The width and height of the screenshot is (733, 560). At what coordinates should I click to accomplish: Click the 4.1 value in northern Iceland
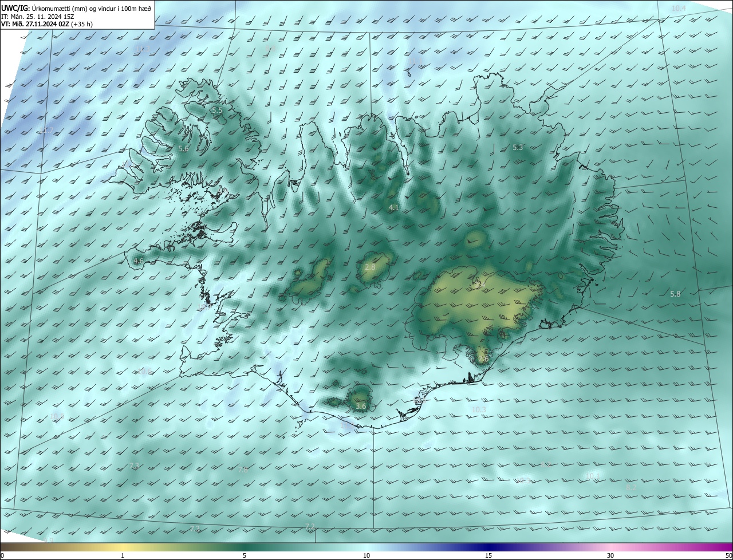(x=393, y=207)
